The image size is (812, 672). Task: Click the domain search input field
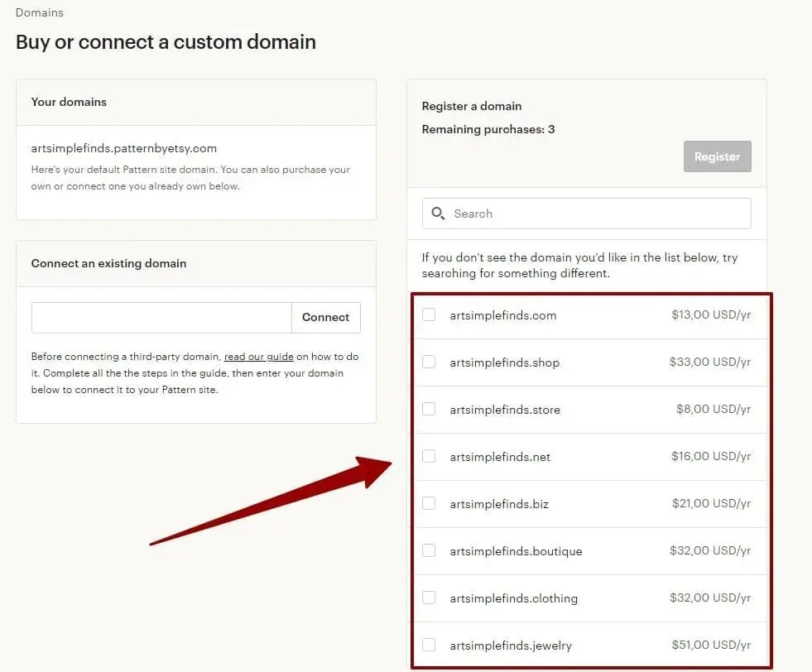coord(586,214)
